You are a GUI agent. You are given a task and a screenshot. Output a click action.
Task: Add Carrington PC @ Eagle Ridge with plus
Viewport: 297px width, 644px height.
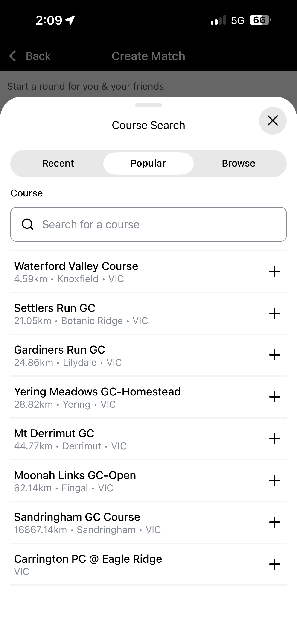coord(274,564)
